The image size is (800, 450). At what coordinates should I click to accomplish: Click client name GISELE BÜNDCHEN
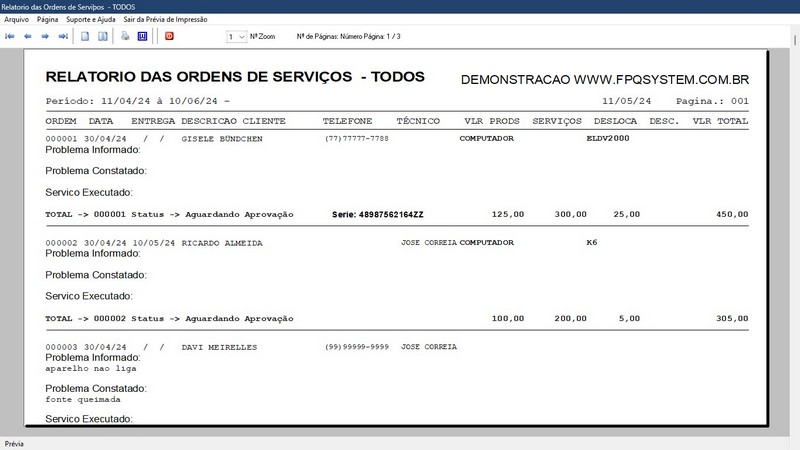click(222, 139)
